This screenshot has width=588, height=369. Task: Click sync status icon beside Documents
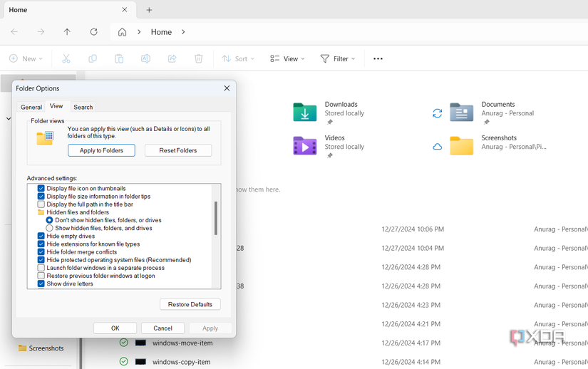[x=437, y=113]
